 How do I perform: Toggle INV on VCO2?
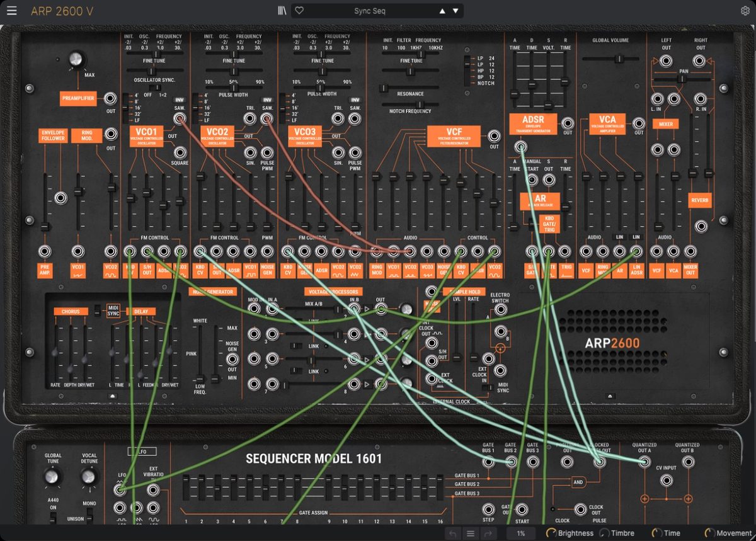coord(267,100)
